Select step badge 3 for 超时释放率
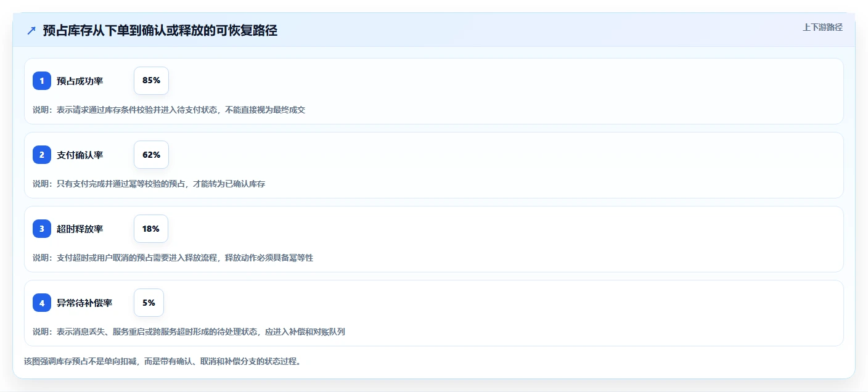Screen dimensions: 868x392 (42, 229)
